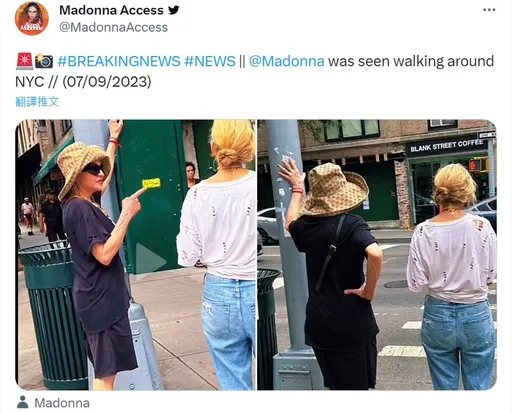Open the #BREAKINGNEWS hashtag
512x414 pixels.
point(119,61)
